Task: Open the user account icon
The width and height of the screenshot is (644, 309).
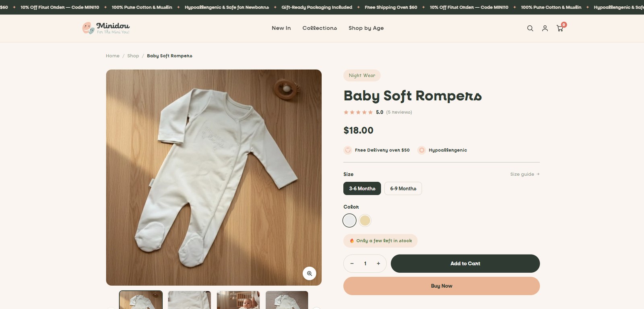Action: click(545, 28)
